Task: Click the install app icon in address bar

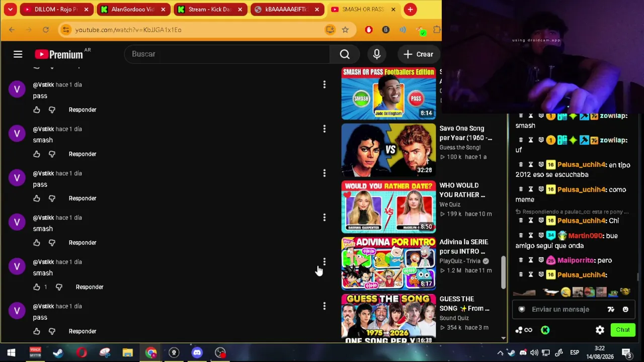Action: pos(330,30)
